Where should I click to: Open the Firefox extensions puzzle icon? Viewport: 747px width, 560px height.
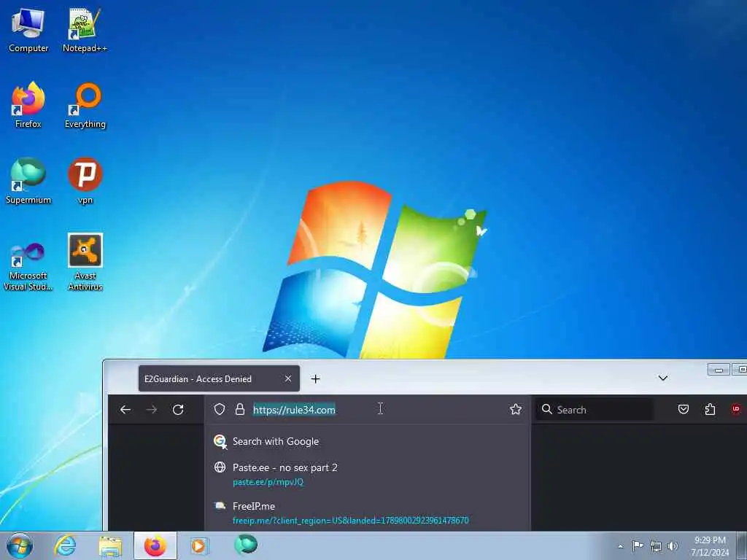710,410
